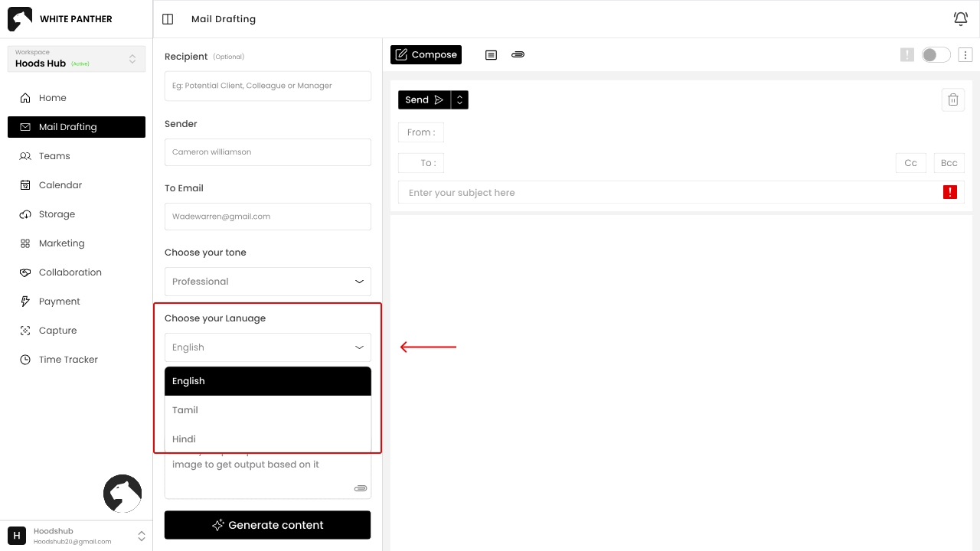Open the three-dot more options menu
Image resolution: width=980 pixels, height=551 pixels.
(x=965, y=55)
